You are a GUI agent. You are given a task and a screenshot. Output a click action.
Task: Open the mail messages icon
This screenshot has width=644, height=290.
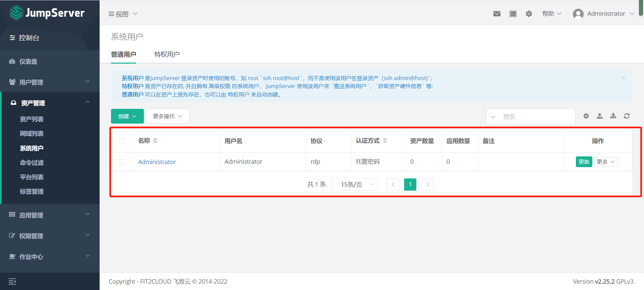497,14
